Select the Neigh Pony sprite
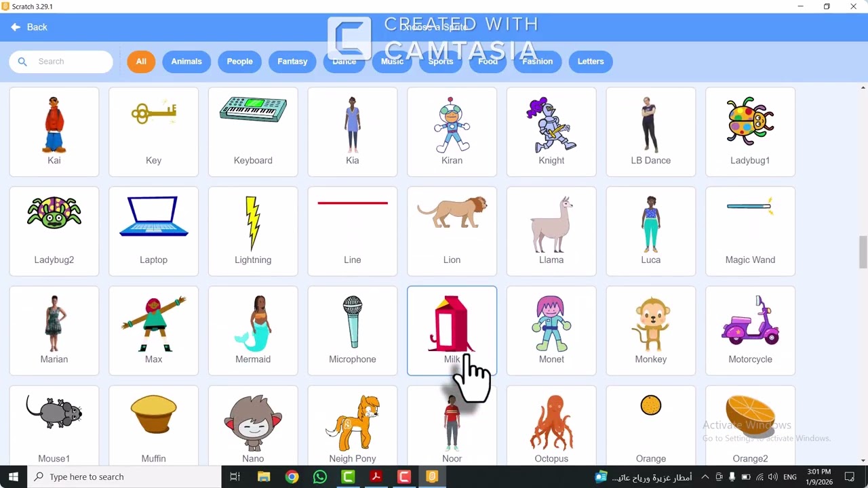The image size is (868, 488). pyautogui.click(x=353, y=426)
